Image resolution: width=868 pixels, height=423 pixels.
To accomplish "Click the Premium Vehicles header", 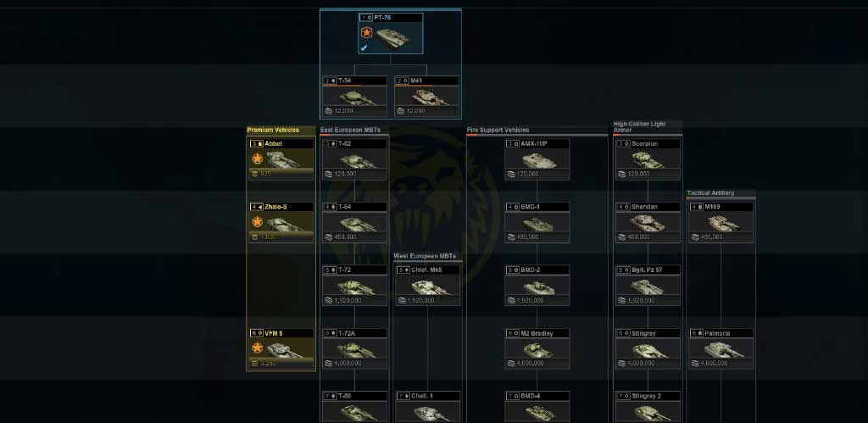I will click(273, 130).
